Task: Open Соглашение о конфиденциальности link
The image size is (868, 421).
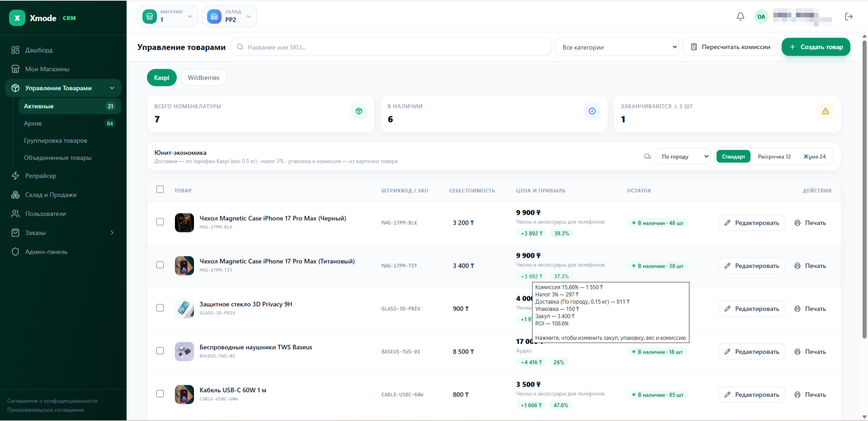Action: [x=52, y=401]
